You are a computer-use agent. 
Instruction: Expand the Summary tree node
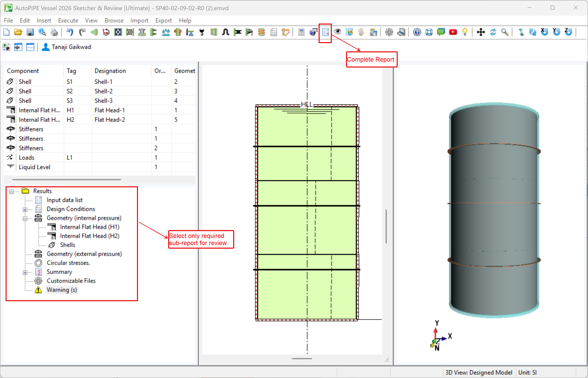[25, 272]
